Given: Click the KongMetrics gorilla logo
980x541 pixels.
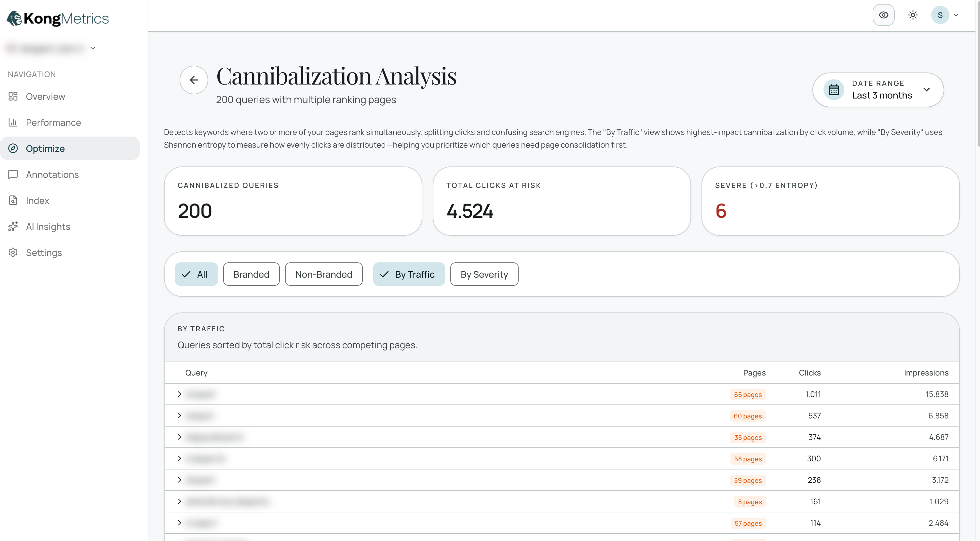Looking at the screenshot, I should pyautogui.click(x=14, y=18).
